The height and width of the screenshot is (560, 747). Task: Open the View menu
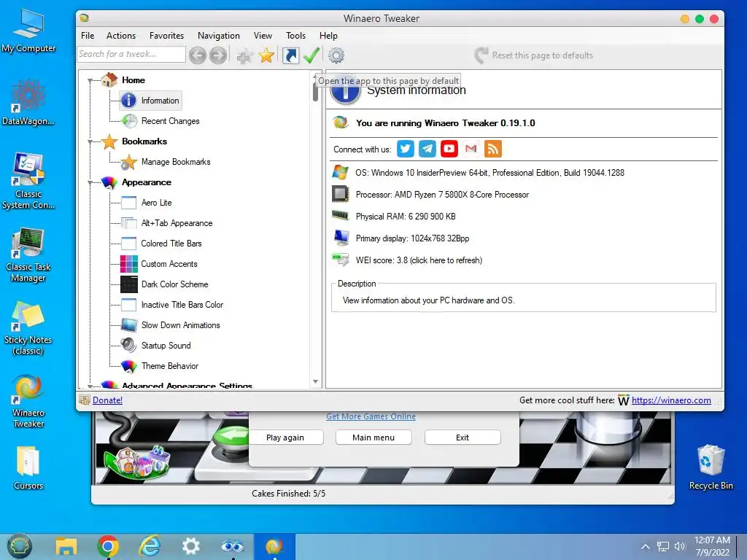(x=263, y=36)
